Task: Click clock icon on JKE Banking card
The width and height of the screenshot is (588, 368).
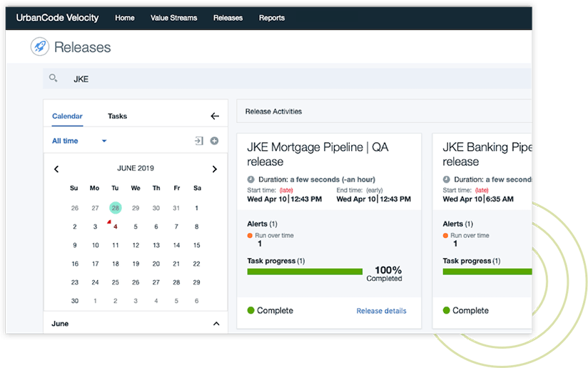Action: pyautogui.click(x=446, y=179)
